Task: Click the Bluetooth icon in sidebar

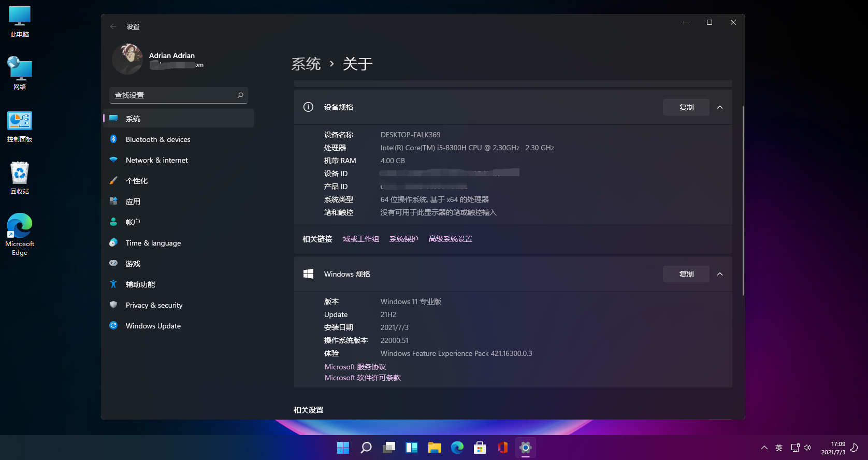Action: (x=113, y=139)
